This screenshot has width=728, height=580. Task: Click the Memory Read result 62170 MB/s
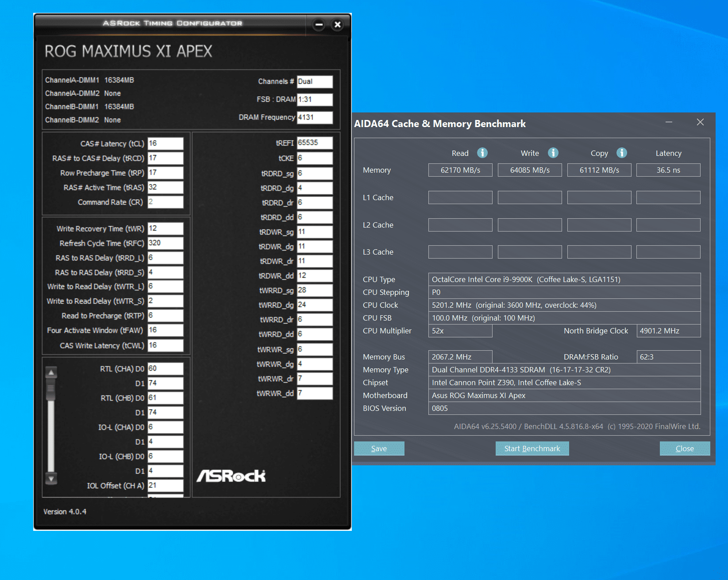460,170
